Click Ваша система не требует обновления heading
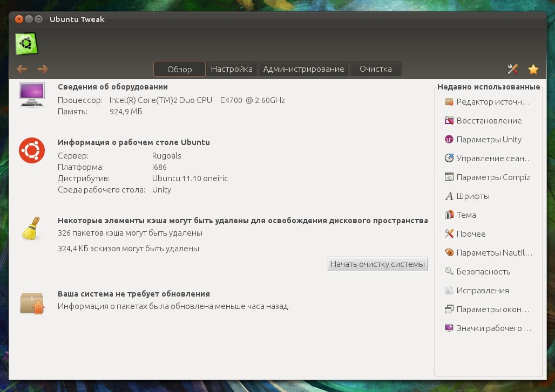This screenshot has height=392, width=555. pos(133,294)
